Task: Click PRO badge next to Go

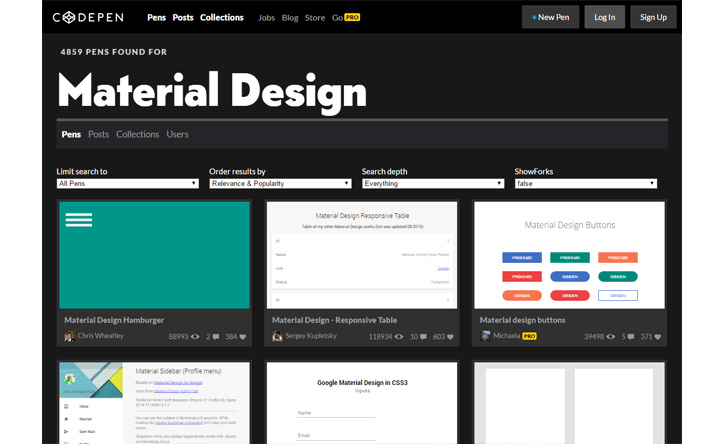Action: 352,18
